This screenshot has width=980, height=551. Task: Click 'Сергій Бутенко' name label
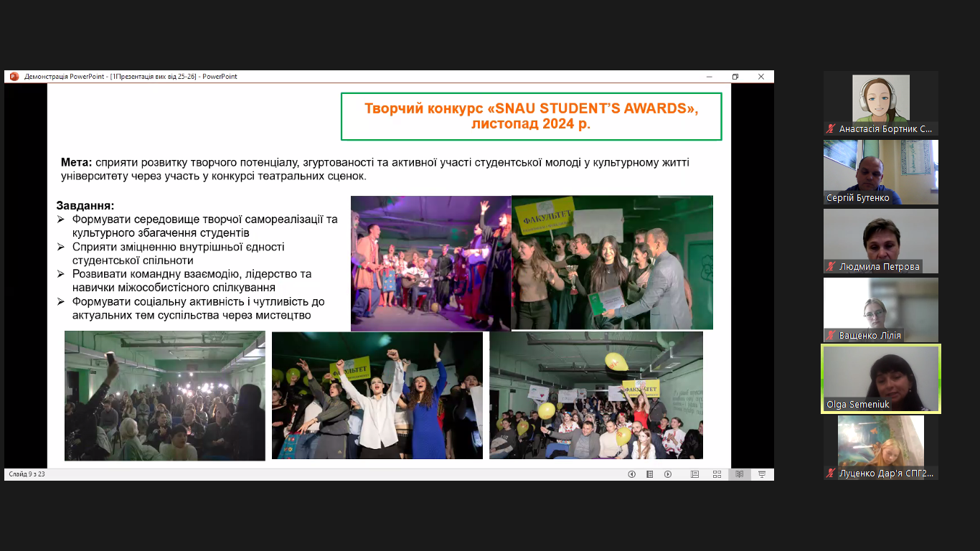[x=858, y=198]
